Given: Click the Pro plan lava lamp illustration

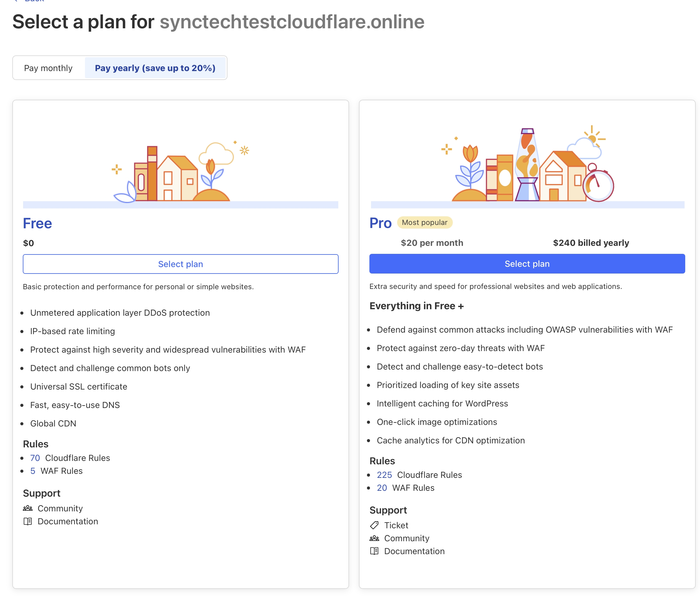Looking at the screenshot, I should [x=527, y=165].
